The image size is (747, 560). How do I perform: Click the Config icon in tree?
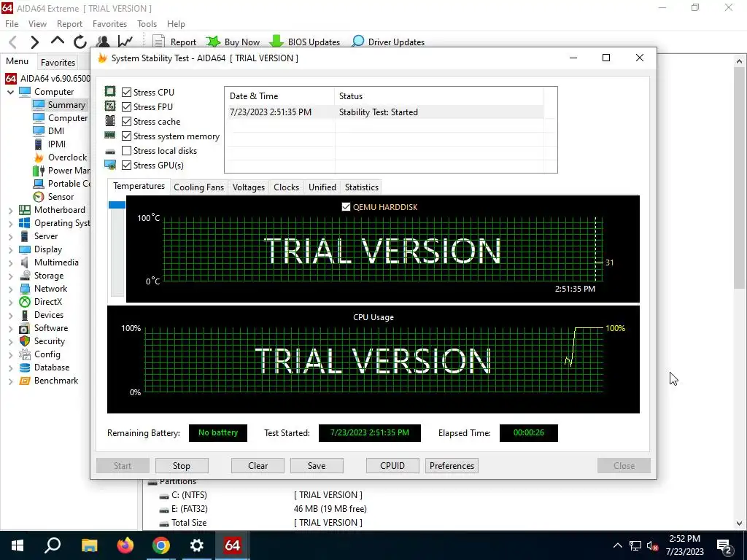point(24,354)
